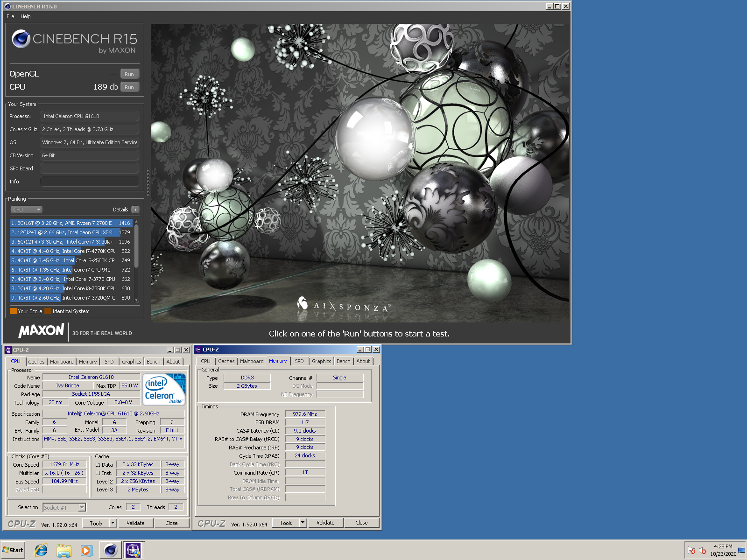This screenshot has width=747, height=560.
Task: Expand Tools dropdown arrow in left CPU-Z
Action: [x=113, y=523]
